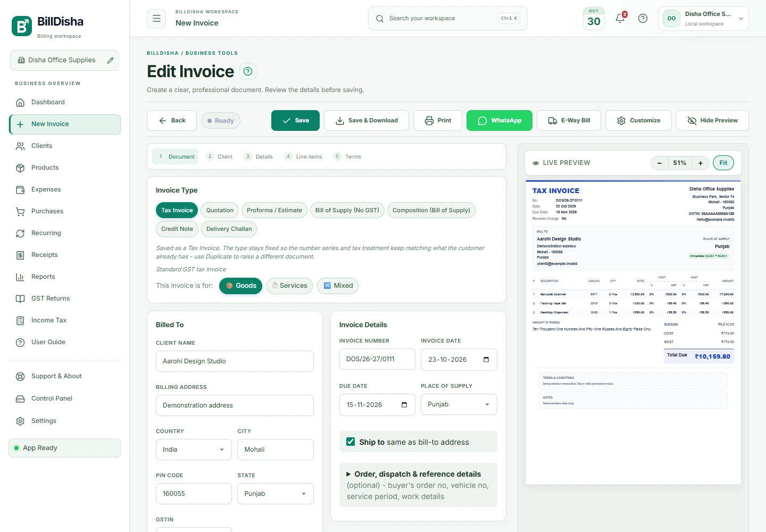Viewport: 766px width, 532px height.
Task: Click the pencil edit icon for Disha Office Supplies
Action: (x=110, y=60)
